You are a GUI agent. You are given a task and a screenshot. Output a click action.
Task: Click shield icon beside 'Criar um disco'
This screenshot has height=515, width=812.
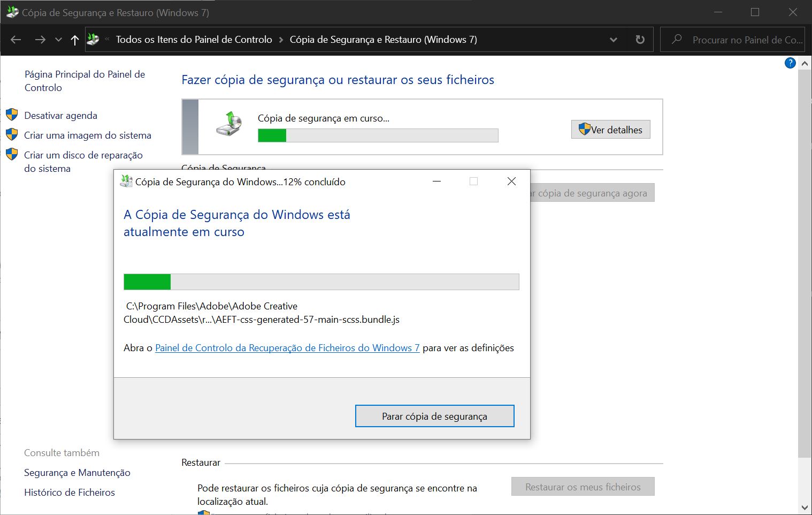coord(12,154)
